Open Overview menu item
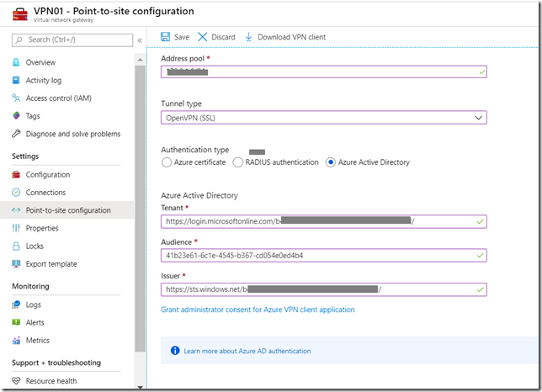 [40, 62]
